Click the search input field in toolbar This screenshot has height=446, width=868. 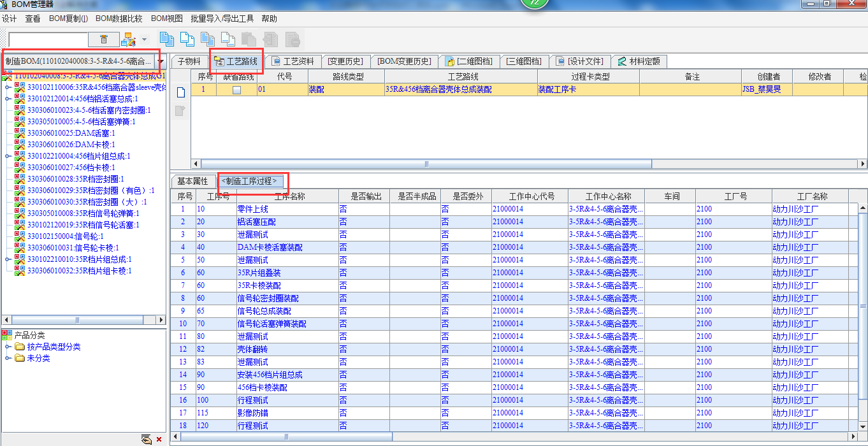(x=48, y=40)
